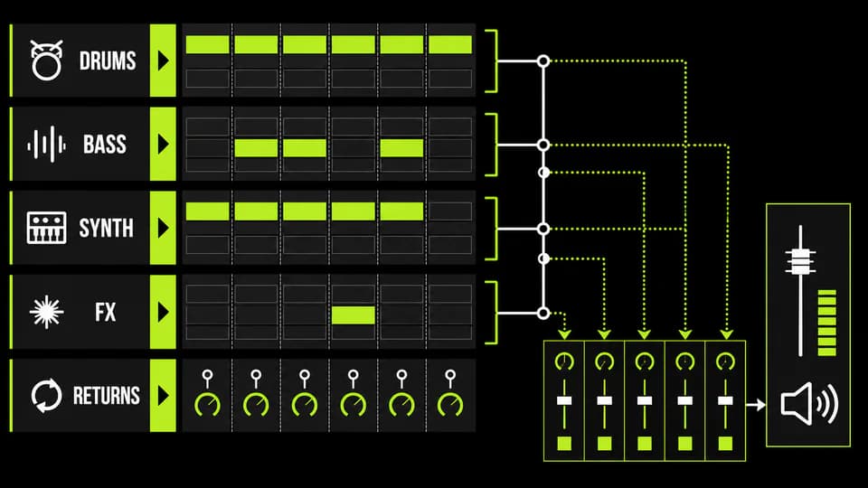Select the FX track starburst icon
The width and height of the screenshot is (868, 488).
(x=46, y=312)
